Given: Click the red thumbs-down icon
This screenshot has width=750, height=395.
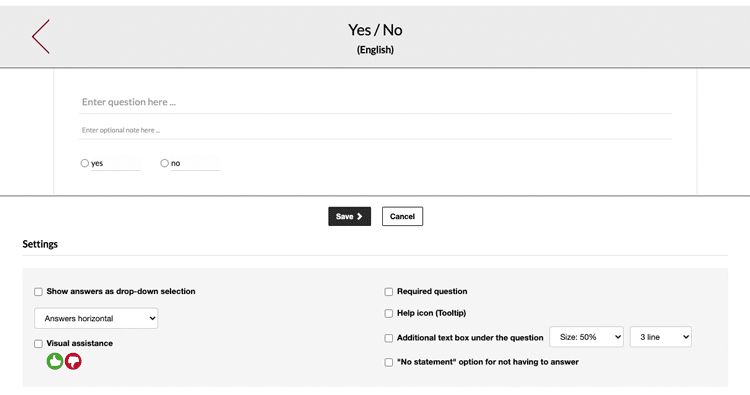Looking at the screenshot, I should click(73, 361).
